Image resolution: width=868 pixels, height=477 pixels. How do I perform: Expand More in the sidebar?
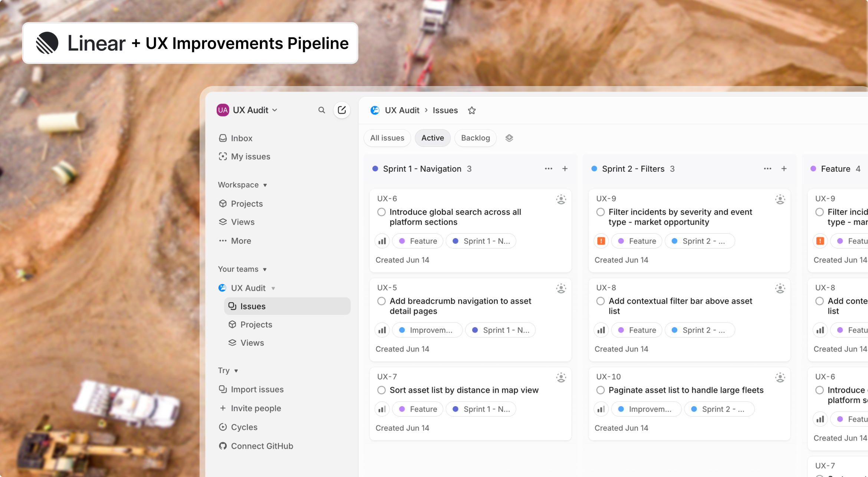241,241
